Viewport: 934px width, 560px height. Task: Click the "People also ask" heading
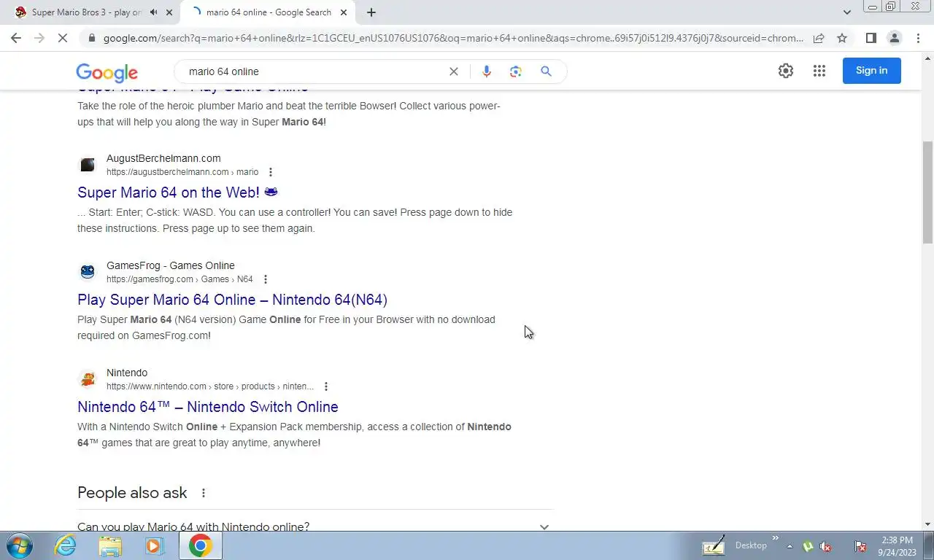click(132, 493)
